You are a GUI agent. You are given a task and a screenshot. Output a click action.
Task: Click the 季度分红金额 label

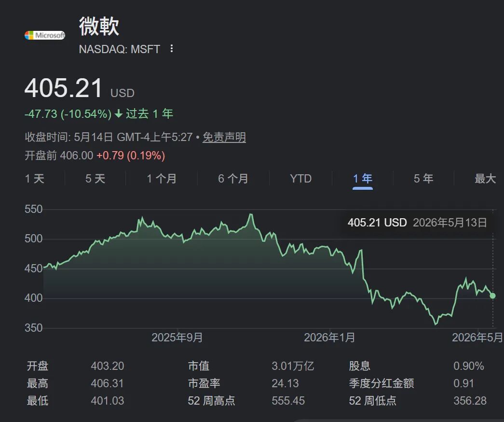coord(381,383)
